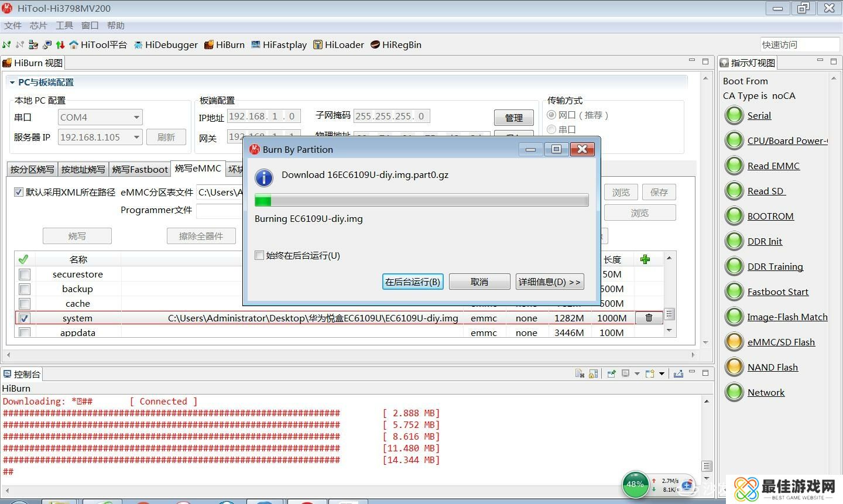Screen dimensions: 843x504
Task: Collapse the PC与板端配置 section
Action: tap(12, 83)
